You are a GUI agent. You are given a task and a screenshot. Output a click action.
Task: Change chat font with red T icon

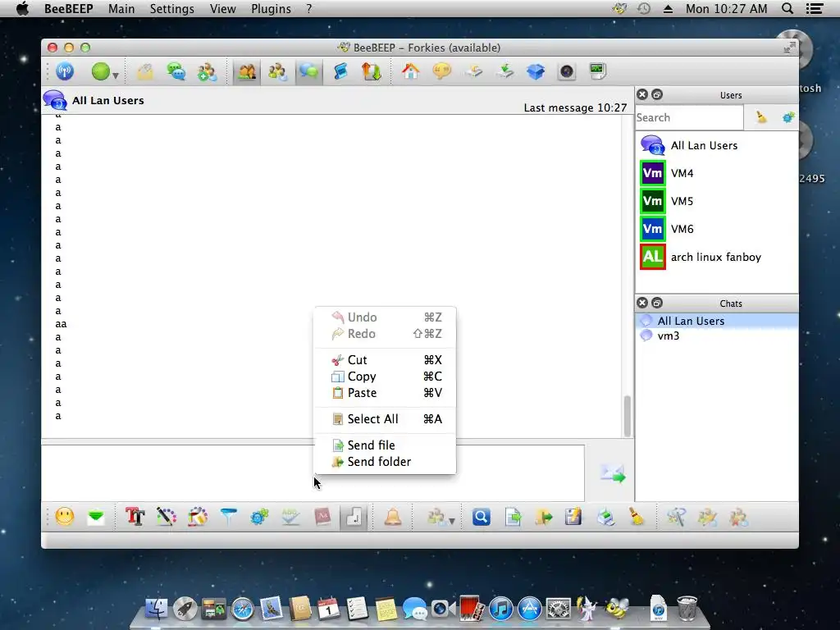pos(135,517)
